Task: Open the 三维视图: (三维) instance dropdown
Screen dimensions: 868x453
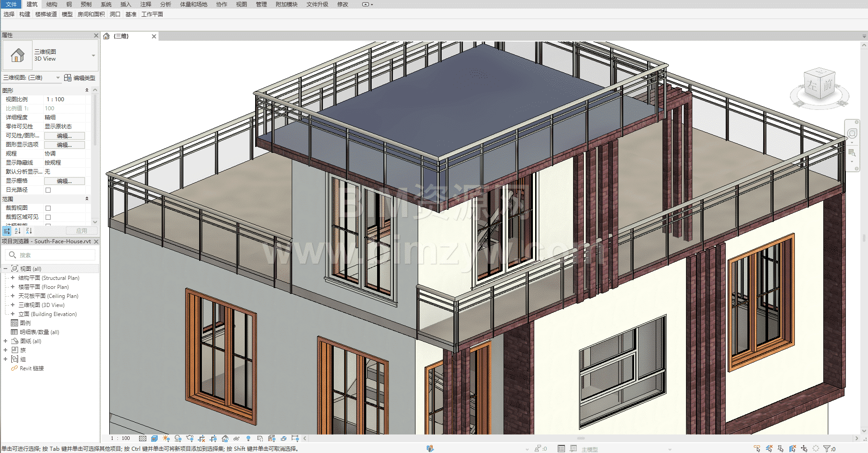Action: pos(32,78)
